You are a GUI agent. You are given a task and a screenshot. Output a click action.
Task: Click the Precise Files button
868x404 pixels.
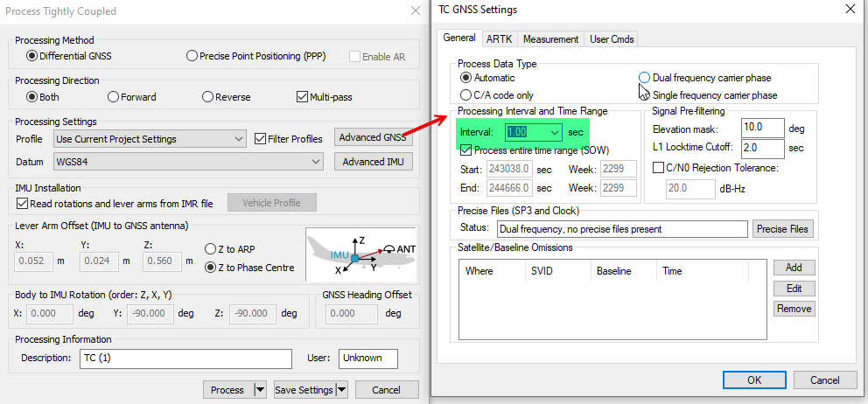[x=783, y=228]
